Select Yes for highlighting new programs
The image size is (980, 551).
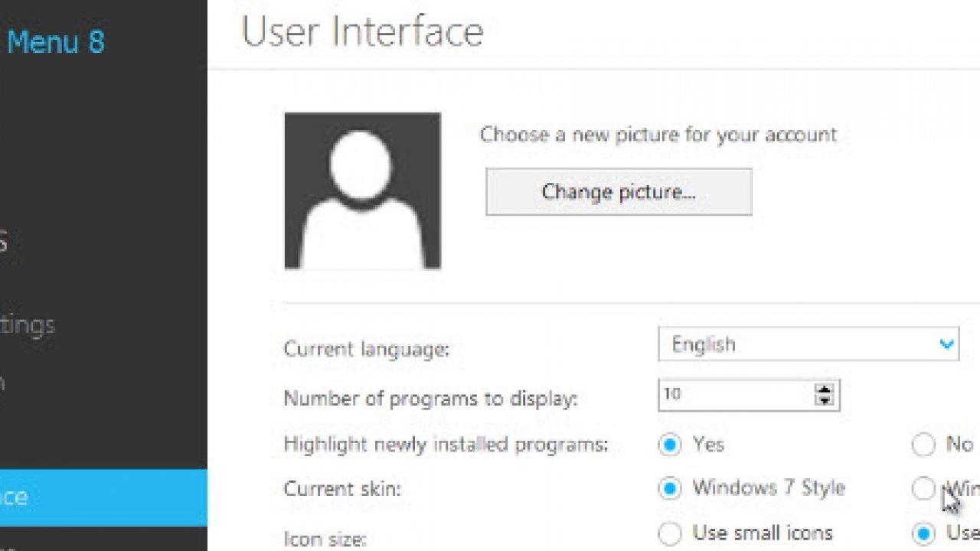coord(670,445)
